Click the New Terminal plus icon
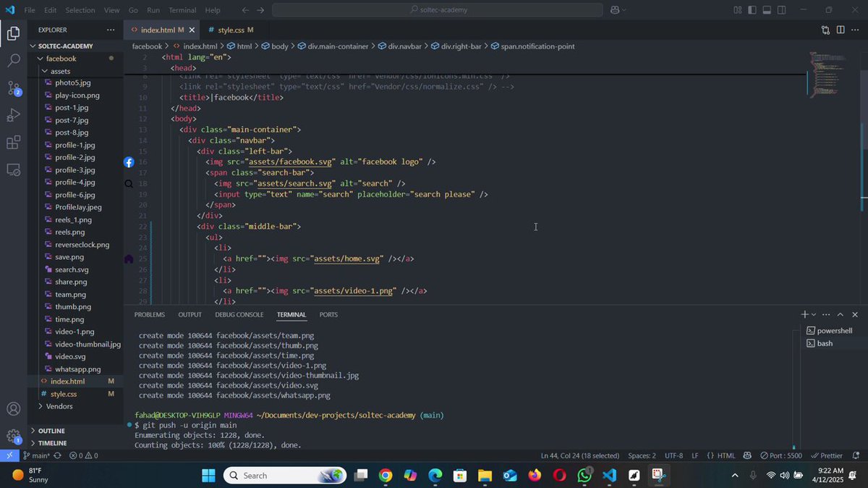This screenshot has height=488, width=868. [804, 314]
